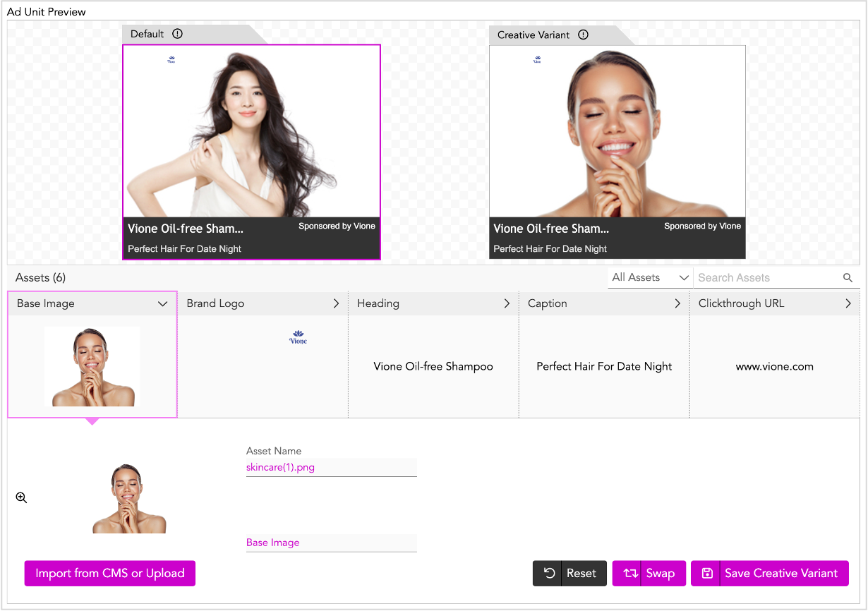Expand the Caption asset chevron
The image size is (868, 611).
(x=677, y=303)
